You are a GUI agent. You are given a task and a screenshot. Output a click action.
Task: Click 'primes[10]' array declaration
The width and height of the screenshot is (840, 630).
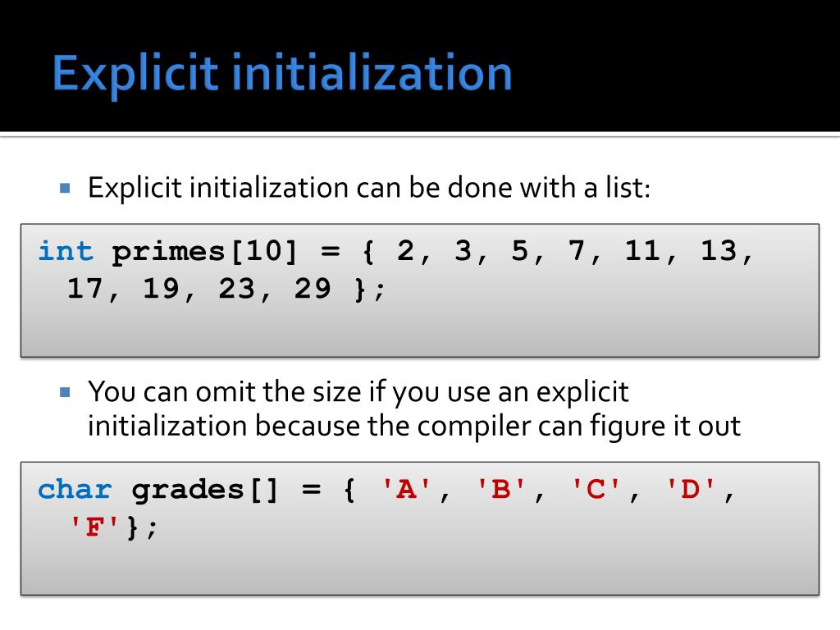(204, 253)
